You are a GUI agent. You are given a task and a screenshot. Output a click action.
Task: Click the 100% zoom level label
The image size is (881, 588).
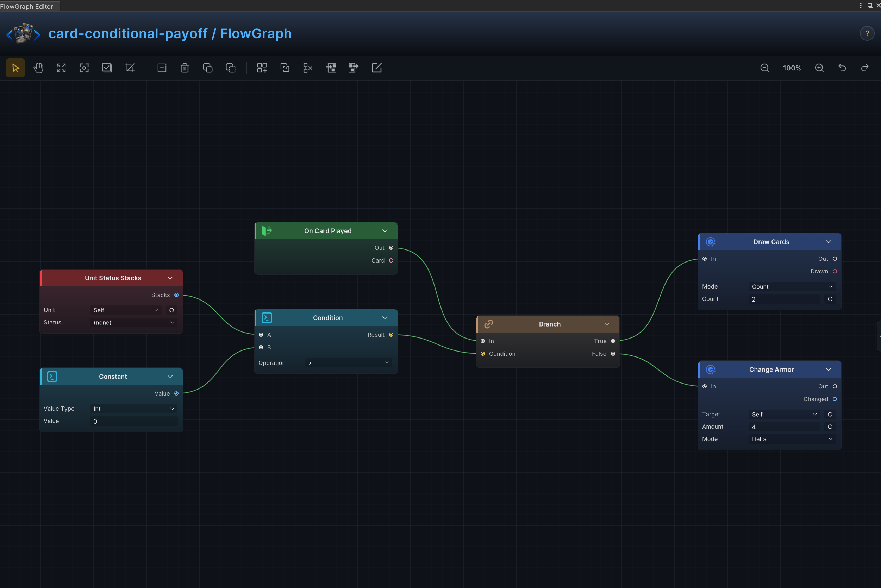coord(792,68)
